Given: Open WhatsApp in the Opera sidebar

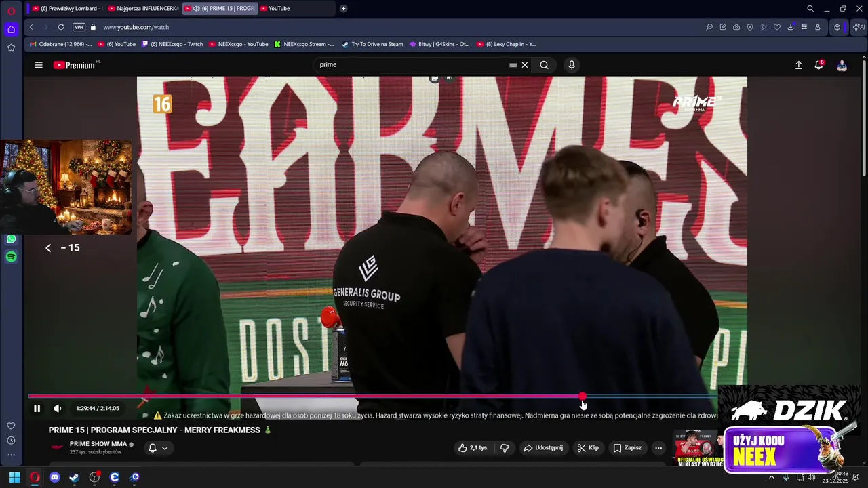Looking at the screenshot, I should coord(11,239).
